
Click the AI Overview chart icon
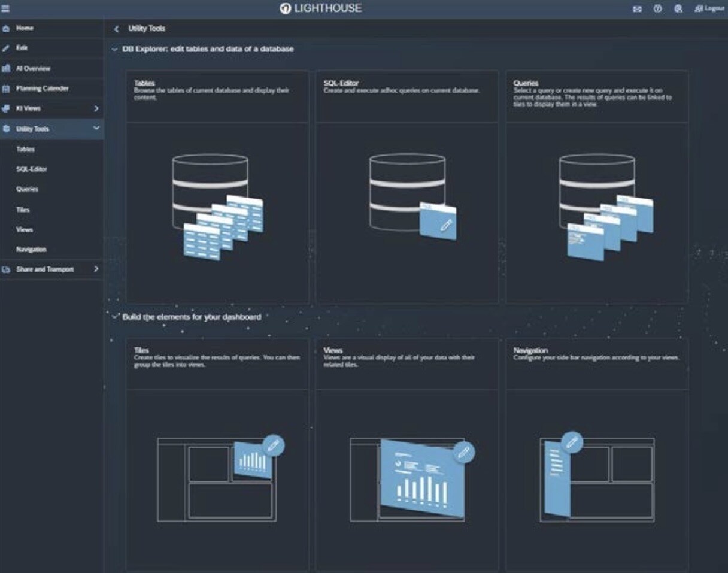[6, 69]
